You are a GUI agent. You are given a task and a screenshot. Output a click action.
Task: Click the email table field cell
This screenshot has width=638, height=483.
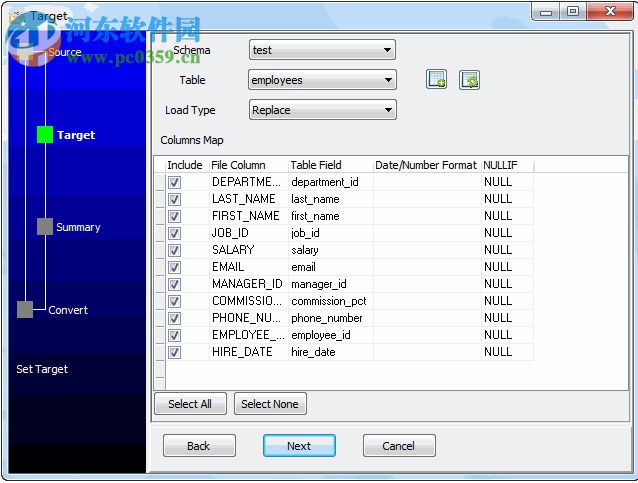(x=331, y=267)
